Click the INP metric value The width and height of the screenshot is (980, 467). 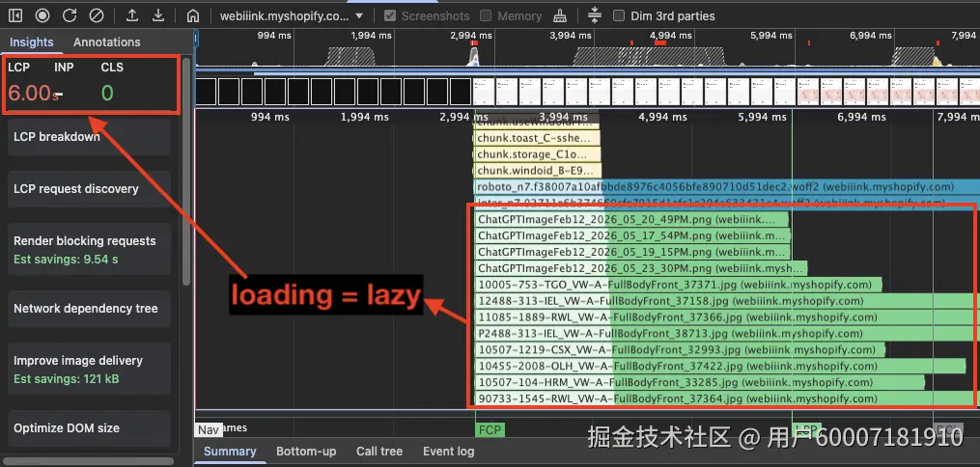59,95
